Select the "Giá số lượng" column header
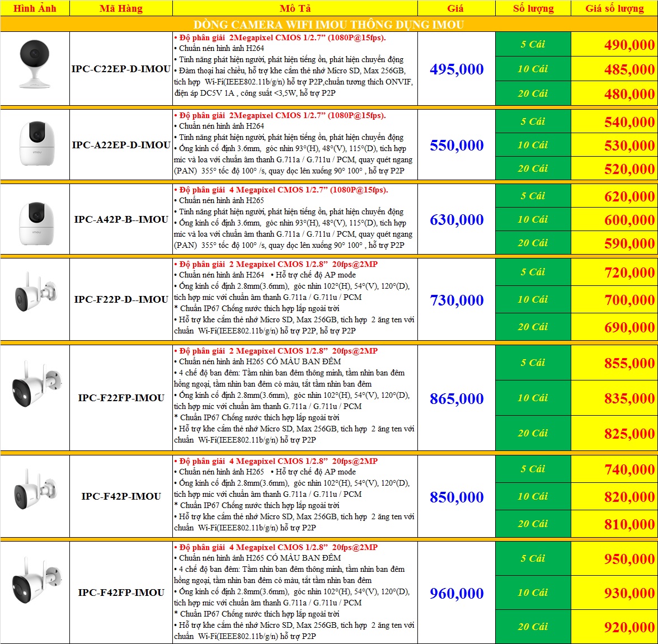Screen dimensions: 658x644 pos(614,8)
